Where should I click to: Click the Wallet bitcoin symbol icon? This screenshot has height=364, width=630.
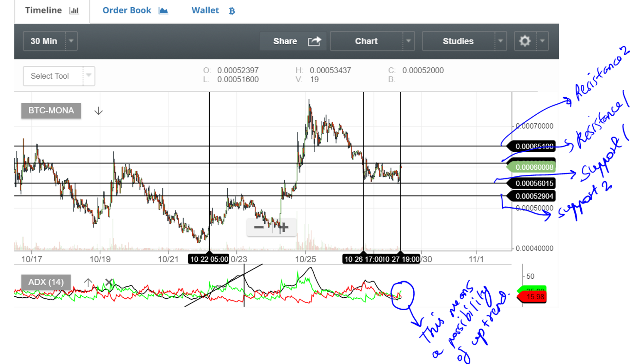point(232,11)
